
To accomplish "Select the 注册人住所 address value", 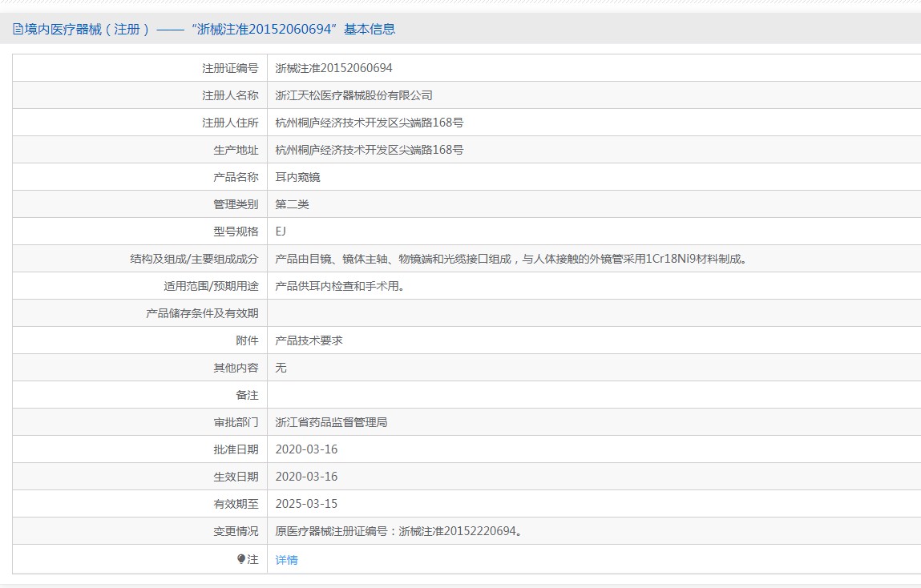I will point(369,123).
